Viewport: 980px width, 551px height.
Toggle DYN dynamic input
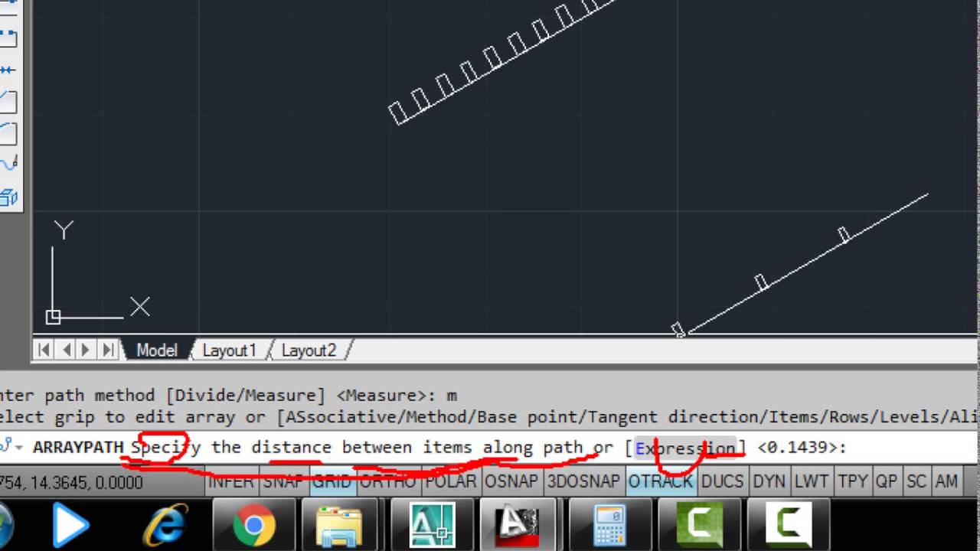(x=769, y=482)
